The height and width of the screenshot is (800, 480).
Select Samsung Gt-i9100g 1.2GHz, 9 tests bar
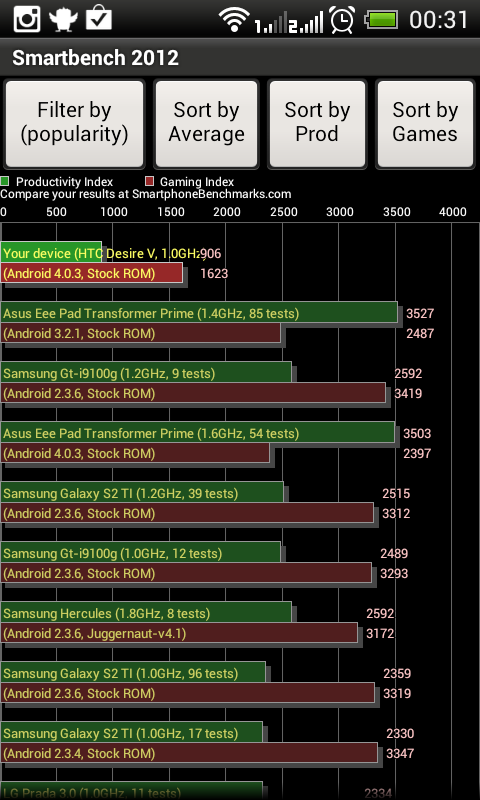(146, 373)
